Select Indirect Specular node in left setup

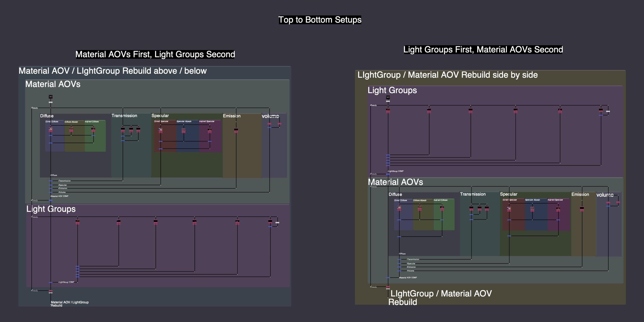point(210,130)
